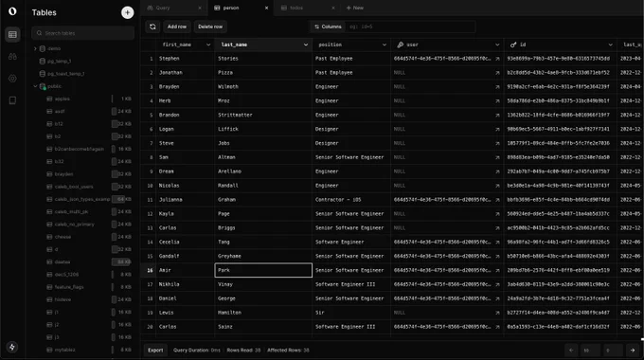Expand the demo schema
The image size is (644, 360).
35,48
